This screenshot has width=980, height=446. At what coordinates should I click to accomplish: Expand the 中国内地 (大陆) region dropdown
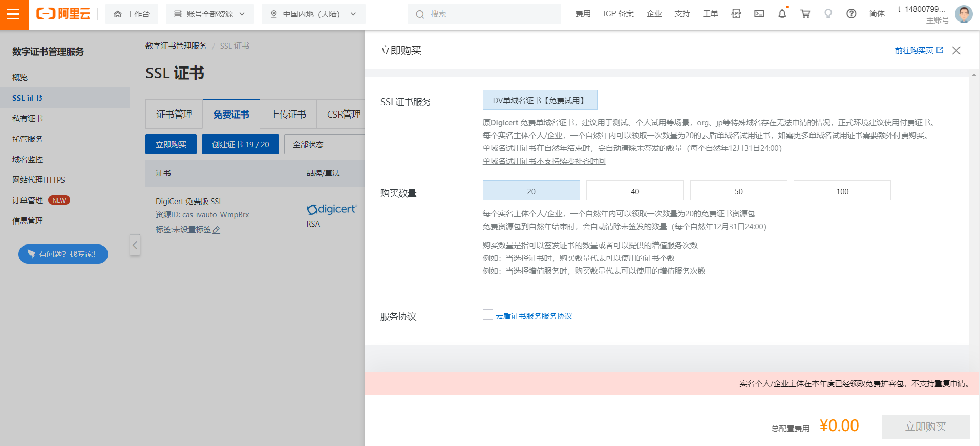coord(313,14)
